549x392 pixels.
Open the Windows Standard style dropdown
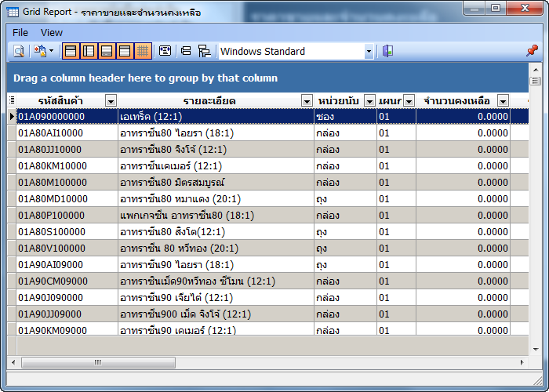tap(369, 52)
